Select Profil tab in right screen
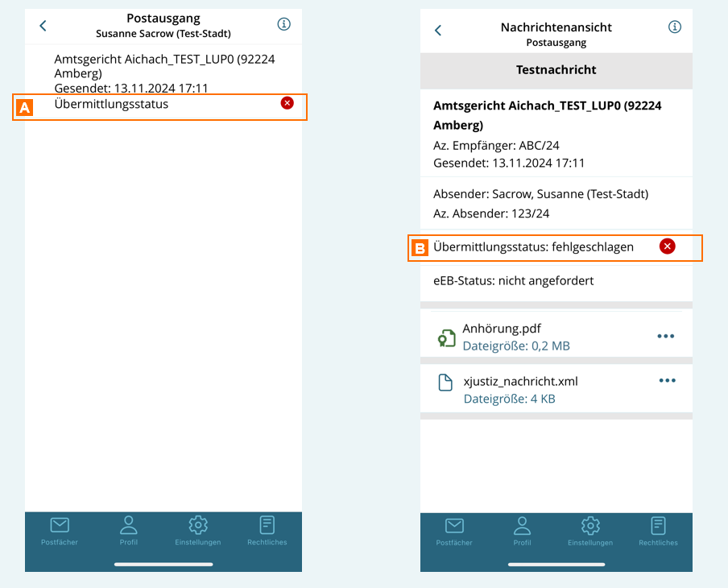Screen dimensions: 728x588 pos(522,532)
